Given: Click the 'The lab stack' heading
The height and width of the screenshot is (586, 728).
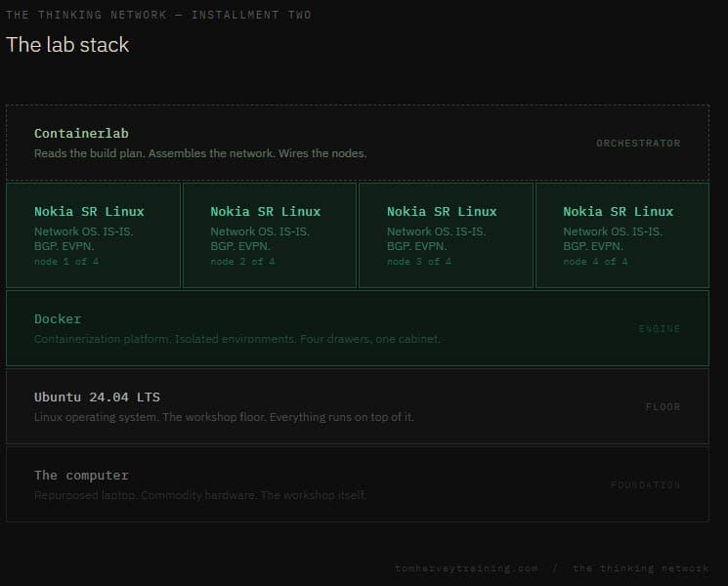Looking at the screenshot, I should 67,45.
